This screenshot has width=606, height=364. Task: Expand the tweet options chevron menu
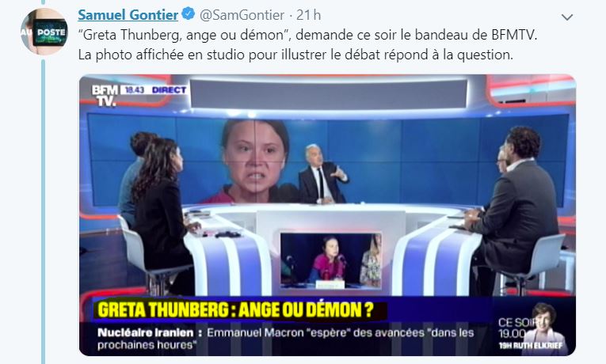point(567,17)
